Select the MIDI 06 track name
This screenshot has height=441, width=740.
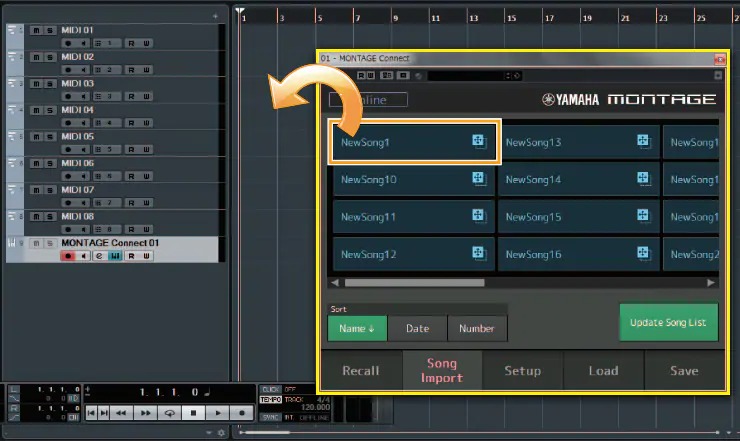pos(77,163)
